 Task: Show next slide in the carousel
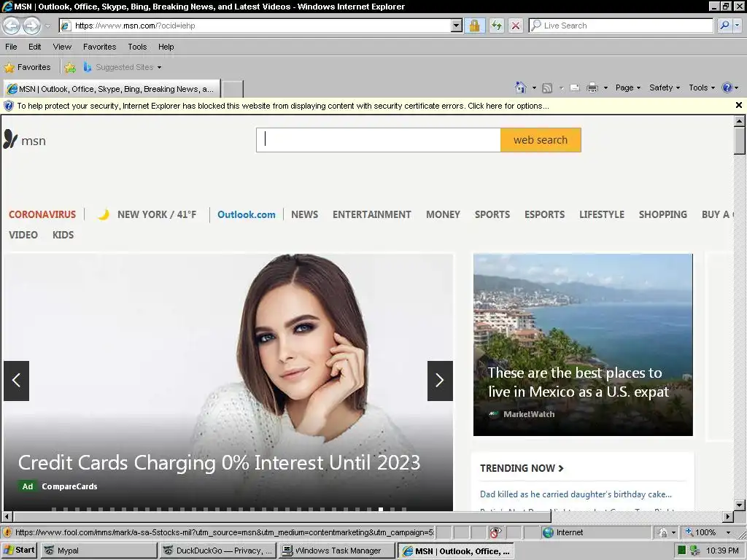(440, 381)
